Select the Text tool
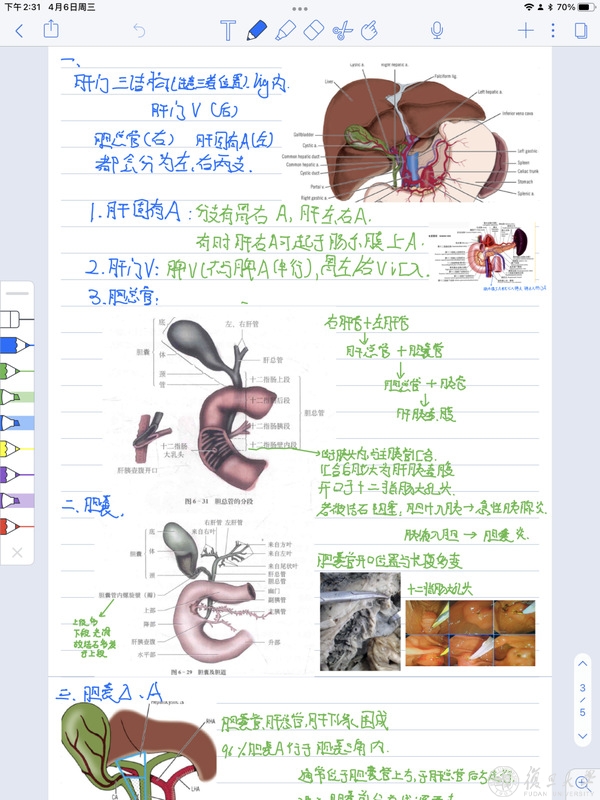This screenshot has height=800, width=600. point(228,30)
